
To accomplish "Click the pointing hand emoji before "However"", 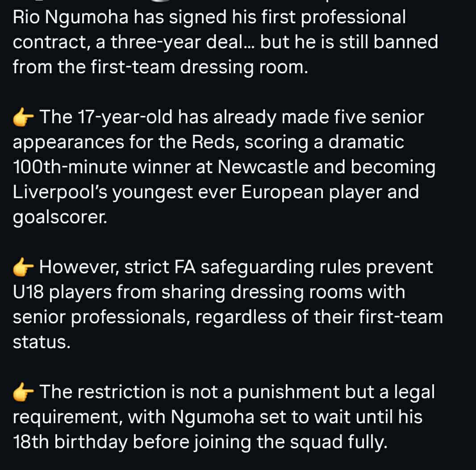I will [x=24, y=268].
